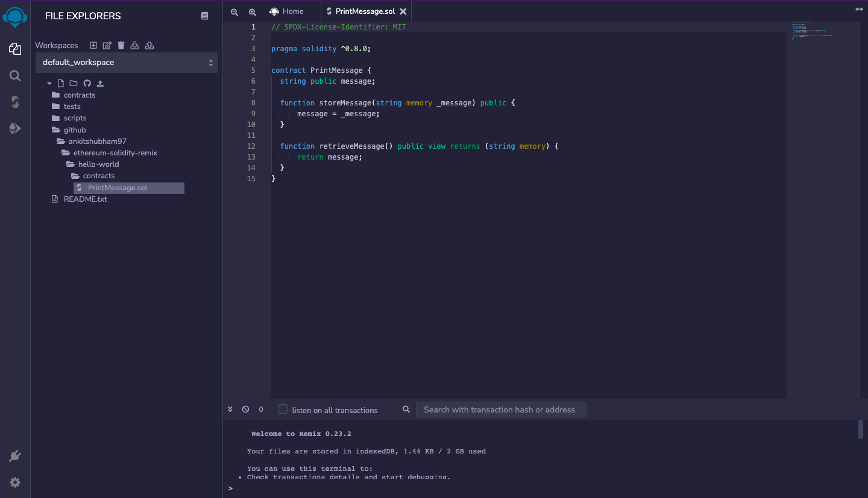Screen dimensions: 868x498
Task: Click the transaction hash search field
Action: click(x=501, y=409)
